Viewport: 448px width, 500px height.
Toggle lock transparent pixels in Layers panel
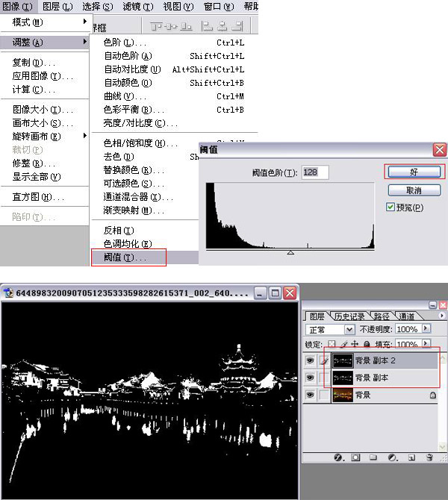(332, 344)
